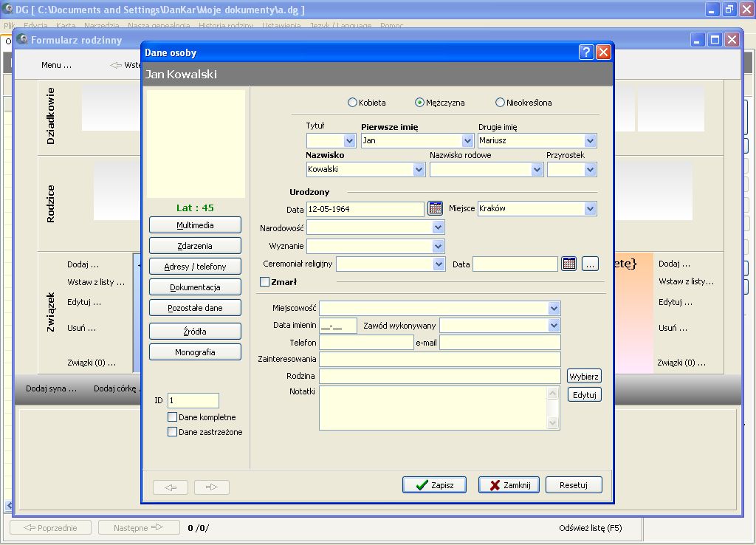Click the Następne button
756x545 pixels.
(x=139, y=527)
